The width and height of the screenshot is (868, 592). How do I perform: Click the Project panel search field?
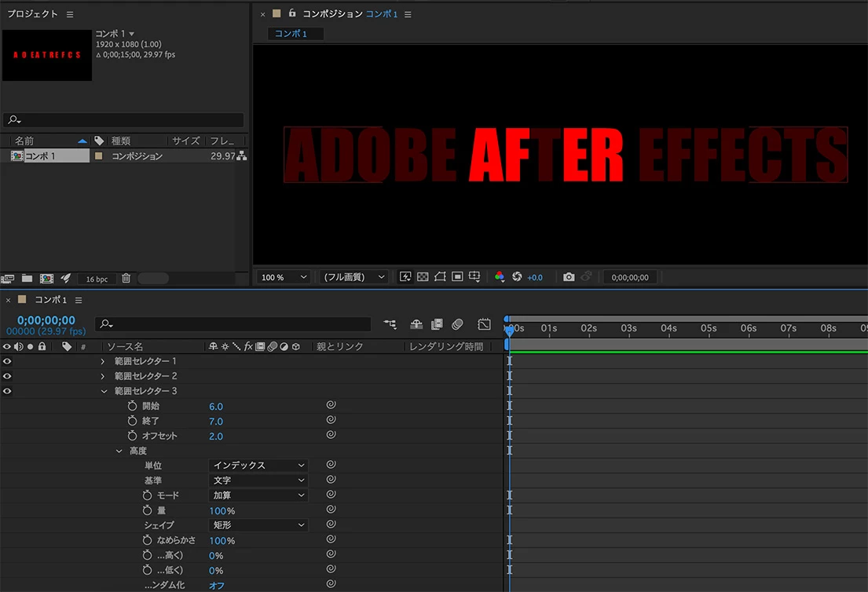point(123,119)
